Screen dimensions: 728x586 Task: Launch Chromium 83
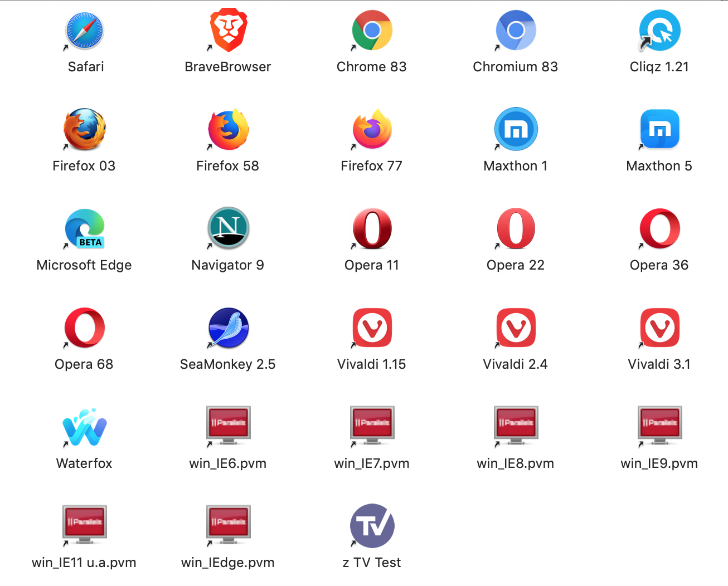click(516, 31)
